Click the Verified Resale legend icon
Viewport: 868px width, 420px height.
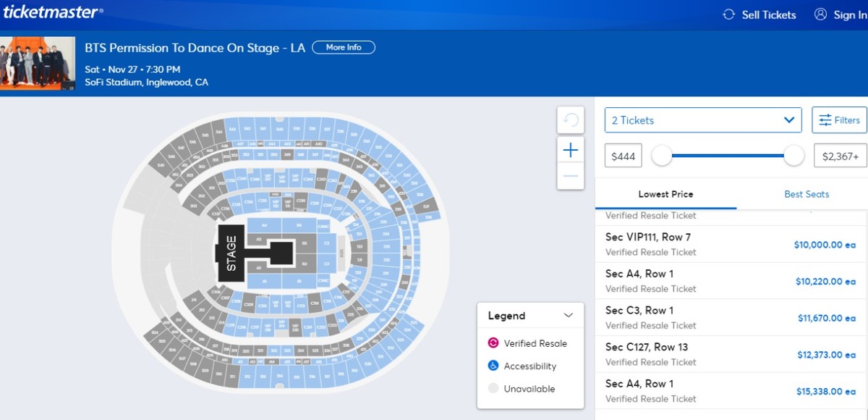coord(493,343)
